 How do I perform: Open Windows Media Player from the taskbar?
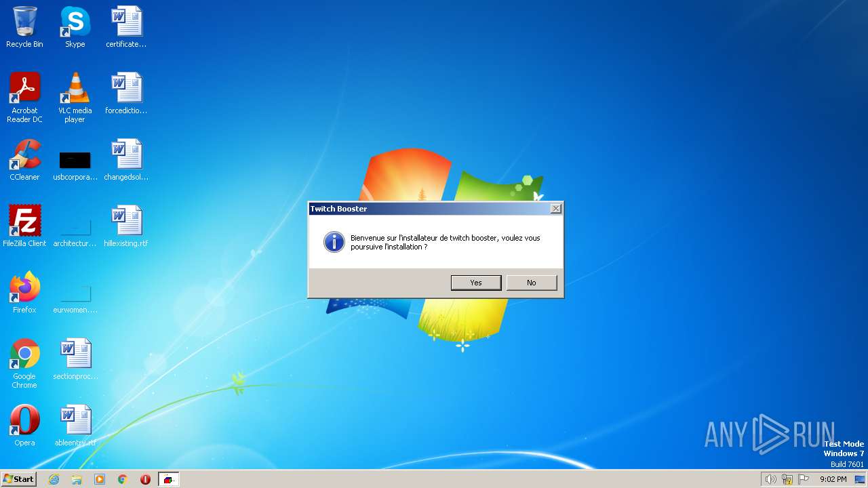100,479
